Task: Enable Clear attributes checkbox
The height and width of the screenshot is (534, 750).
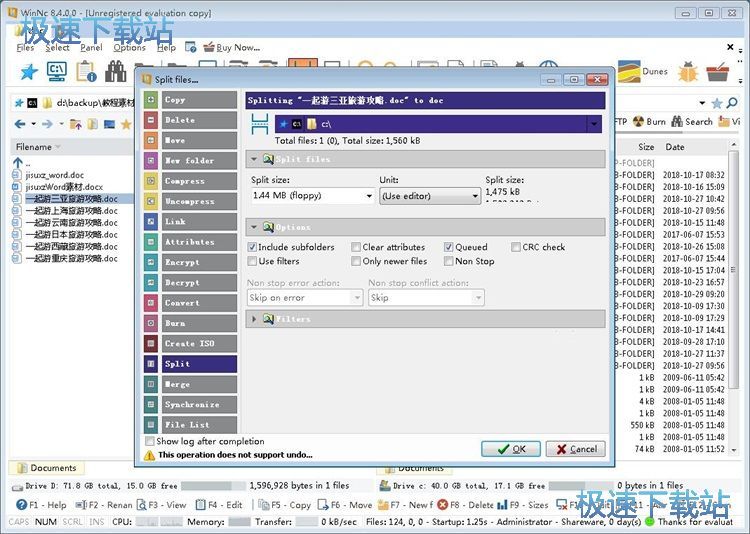Action: 356,247
